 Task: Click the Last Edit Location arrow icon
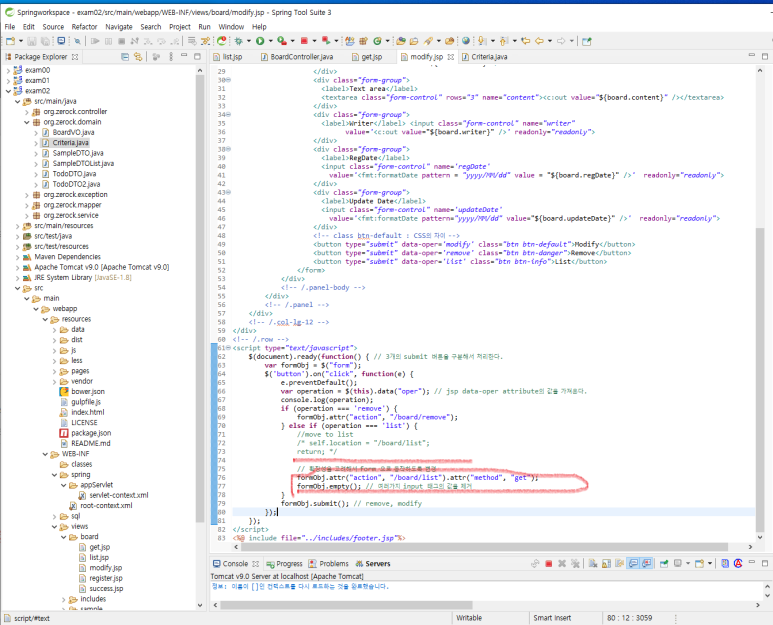(526, 41)
